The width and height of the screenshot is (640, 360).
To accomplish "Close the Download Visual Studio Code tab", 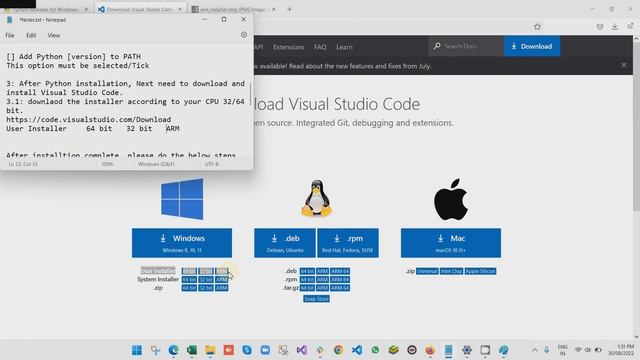I will pyautogui.click(x=180, y=9).
